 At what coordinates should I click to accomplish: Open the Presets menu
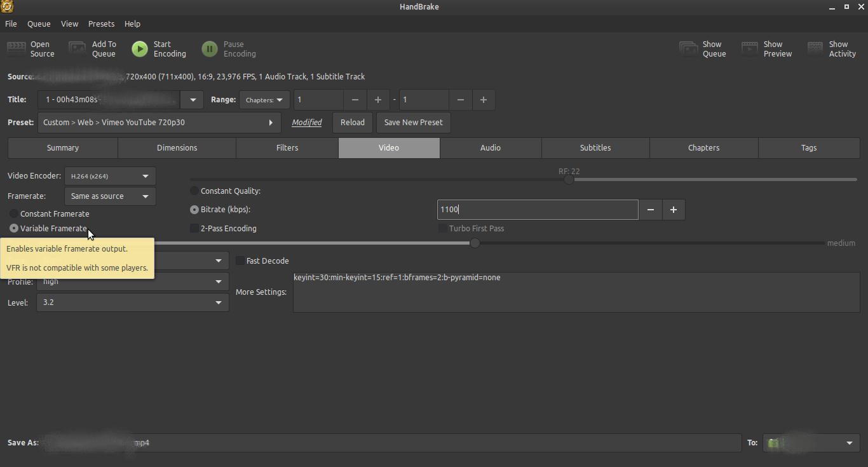click(x=101, y=24)
